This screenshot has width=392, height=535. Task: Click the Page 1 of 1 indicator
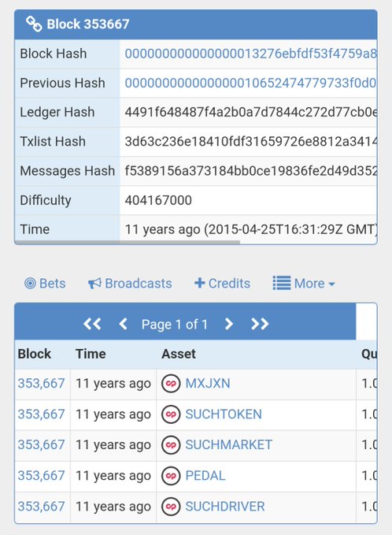coord(175,324)
